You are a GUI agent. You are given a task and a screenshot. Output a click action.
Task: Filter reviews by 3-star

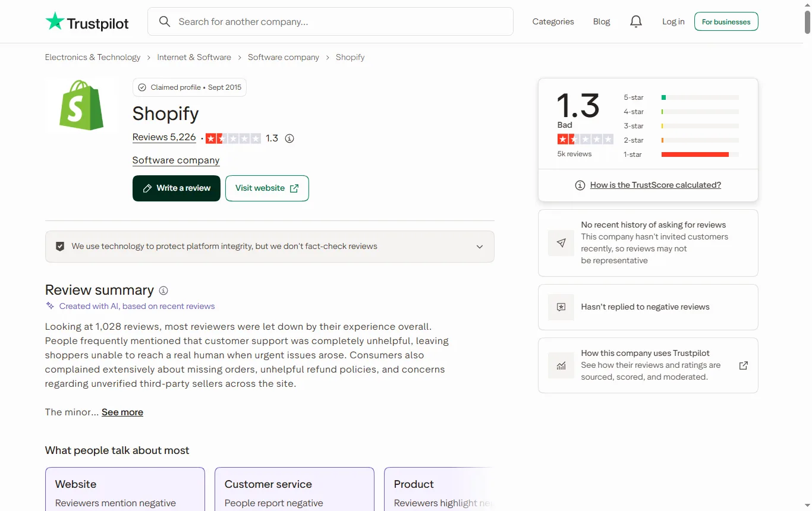(x=681, y=126)
